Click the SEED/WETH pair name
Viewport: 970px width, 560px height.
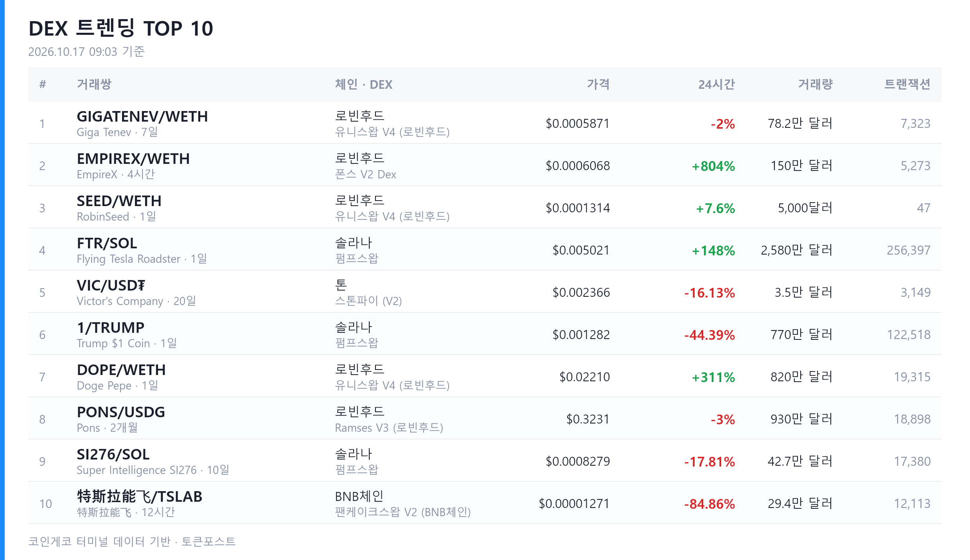119,201
